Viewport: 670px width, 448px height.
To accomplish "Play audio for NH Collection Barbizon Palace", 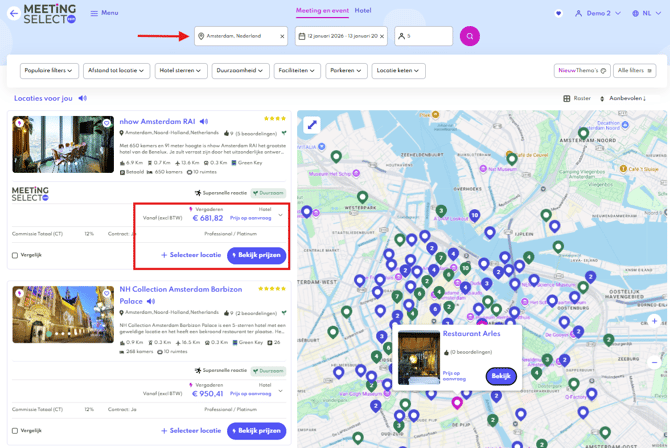I will click(x=151, y=301).
